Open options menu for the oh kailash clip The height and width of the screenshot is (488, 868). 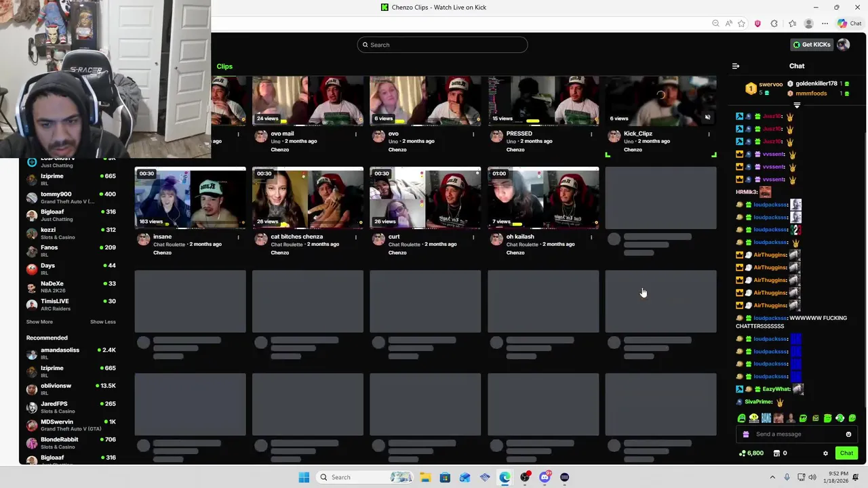pos(591,237)
